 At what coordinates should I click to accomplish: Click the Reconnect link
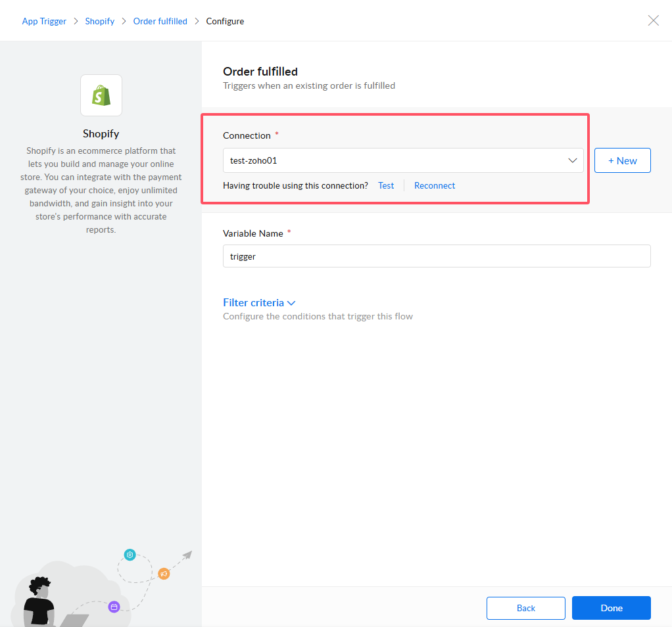[435, 185]
